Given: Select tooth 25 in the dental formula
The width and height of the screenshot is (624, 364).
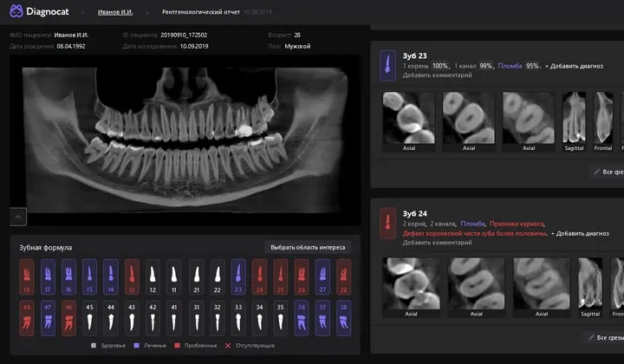Looking at the screenshot, I should tap(281, 276).
